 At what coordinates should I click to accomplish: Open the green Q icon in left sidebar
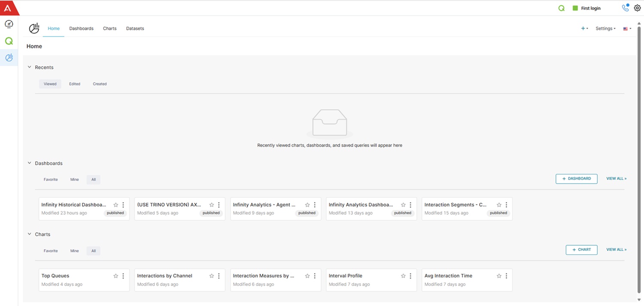9,41
